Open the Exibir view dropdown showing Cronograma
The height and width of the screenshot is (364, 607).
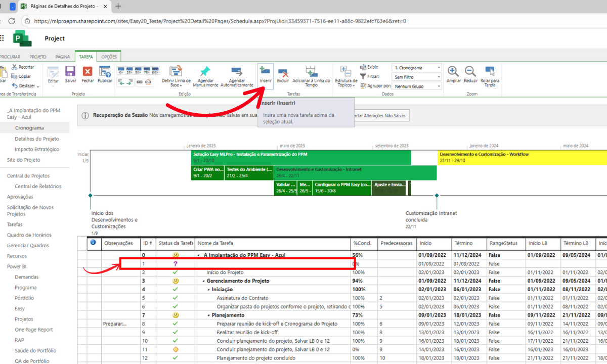tap(417, 68)
